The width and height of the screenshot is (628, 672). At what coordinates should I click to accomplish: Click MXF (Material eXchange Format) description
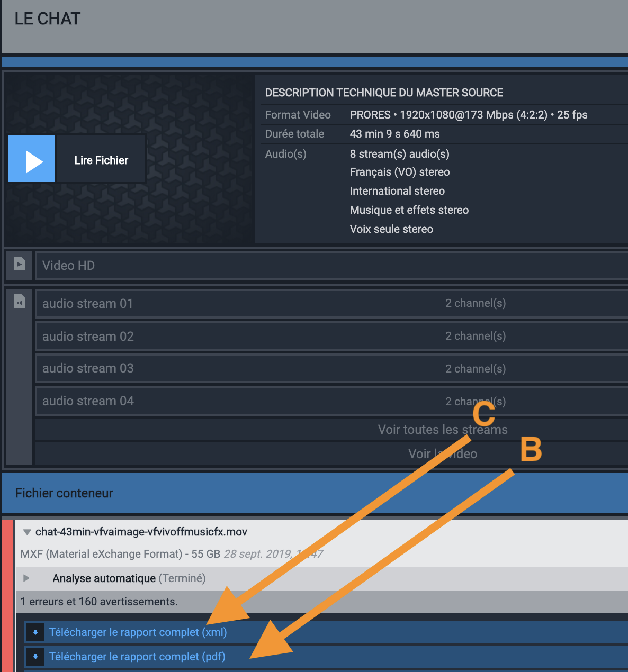click(x=101, y=554)
